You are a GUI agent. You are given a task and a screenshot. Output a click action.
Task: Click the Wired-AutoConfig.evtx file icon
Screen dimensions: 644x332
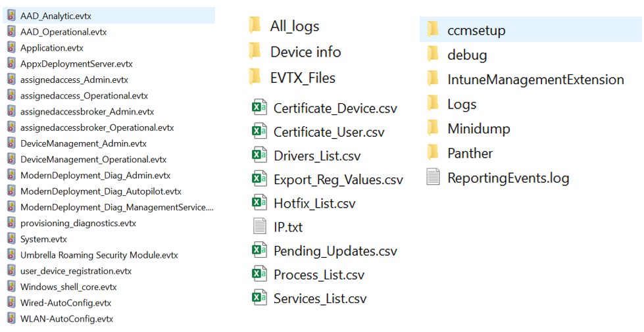[11, 303]
